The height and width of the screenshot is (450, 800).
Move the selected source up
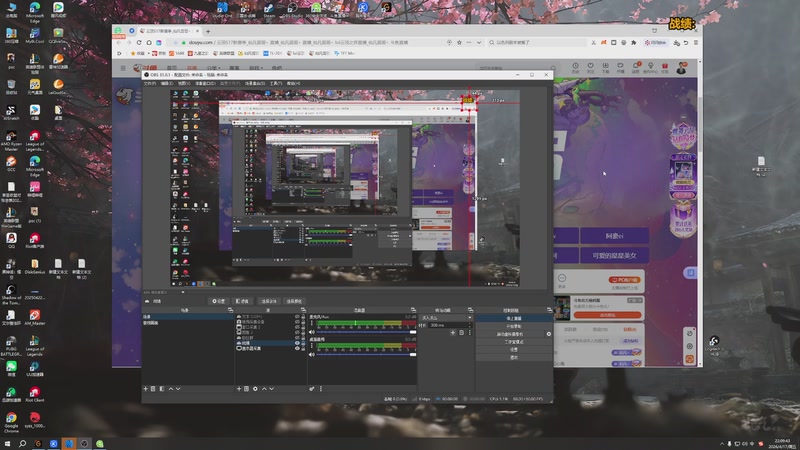(x=264, y=389)
